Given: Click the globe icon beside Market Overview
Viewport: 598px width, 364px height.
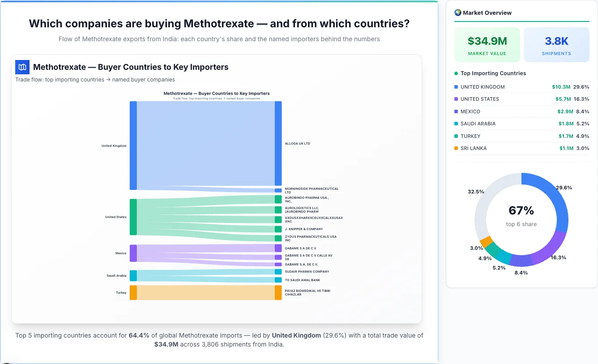Looking at the screenshot, I should pos(457,13).
